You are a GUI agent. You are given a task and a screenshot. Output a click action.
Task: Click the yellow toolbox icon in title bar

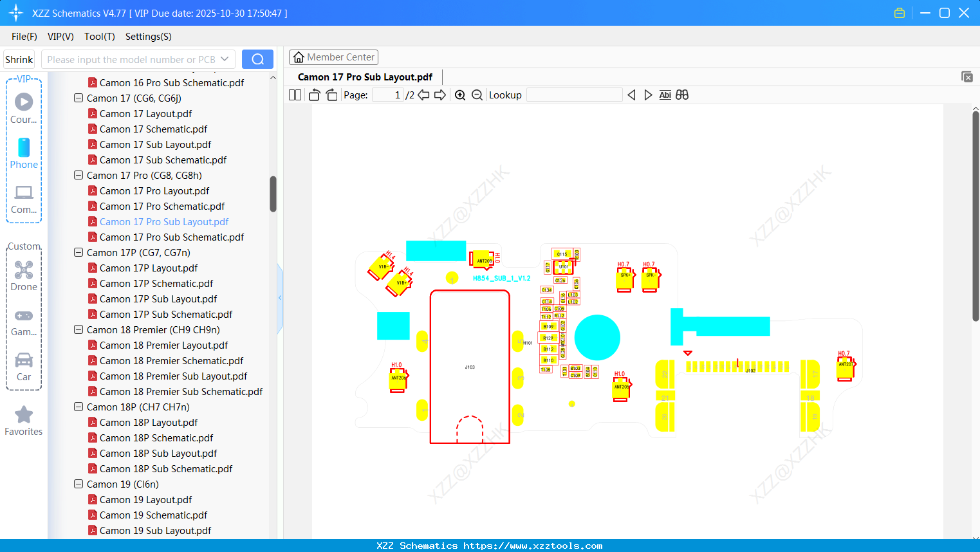(x=900, y=13)
